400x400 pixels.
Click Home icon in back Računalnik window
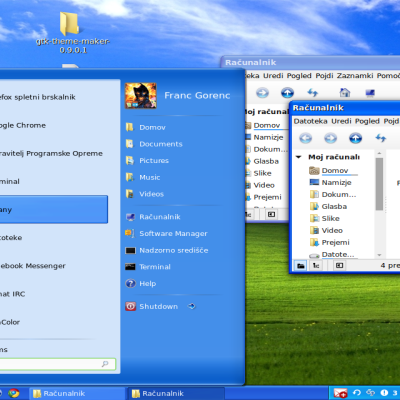coord(345,92)
